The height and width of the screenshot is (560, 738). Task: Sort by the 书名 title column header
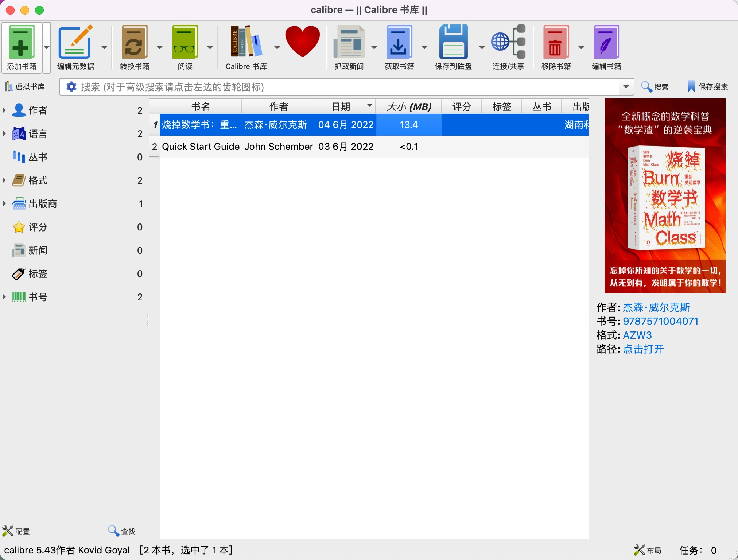point(201,106)
